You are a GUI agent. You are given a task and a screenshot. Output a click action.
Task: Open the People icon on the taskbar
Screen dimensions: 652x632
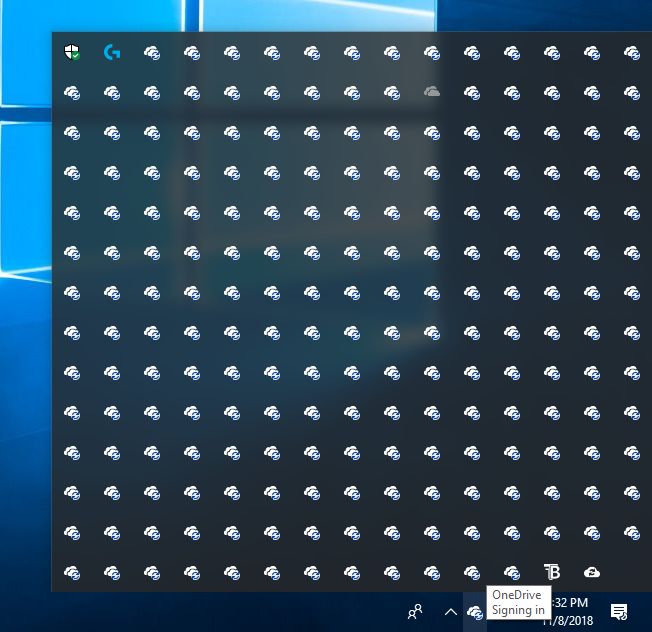[x=415, y=612]
